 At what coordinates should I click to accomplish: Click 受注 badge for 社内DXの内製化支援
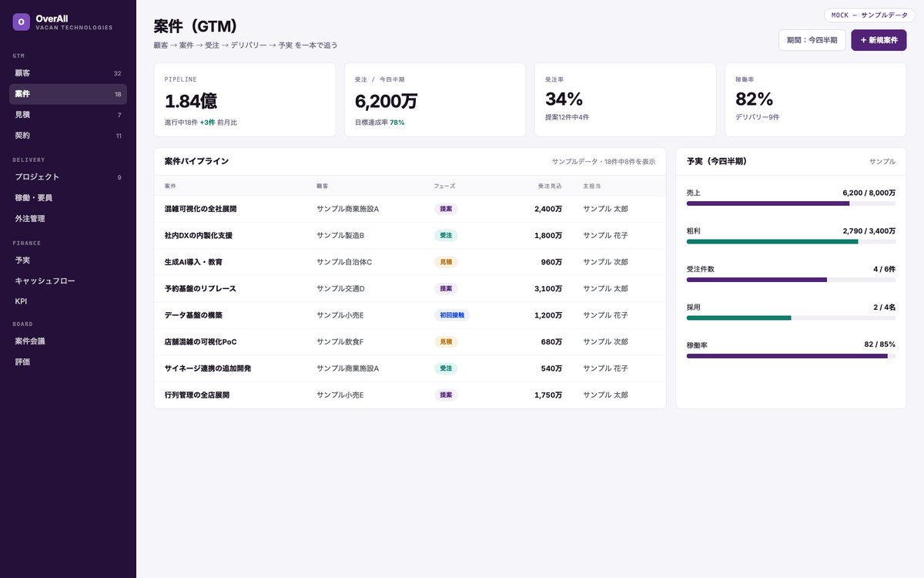click(446, 236)
